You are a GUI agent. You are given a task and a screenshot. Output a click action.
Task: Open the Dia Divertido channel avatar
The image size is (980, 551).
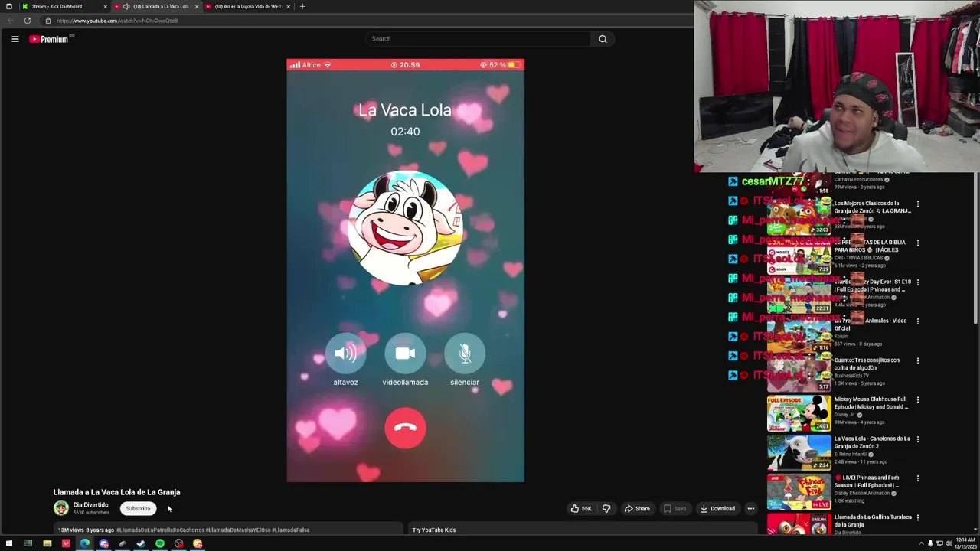(60, 508)
